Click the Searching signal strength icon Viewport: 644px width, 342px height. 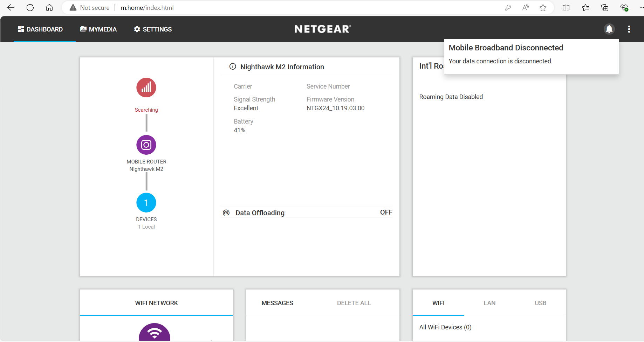click(146, 88)
